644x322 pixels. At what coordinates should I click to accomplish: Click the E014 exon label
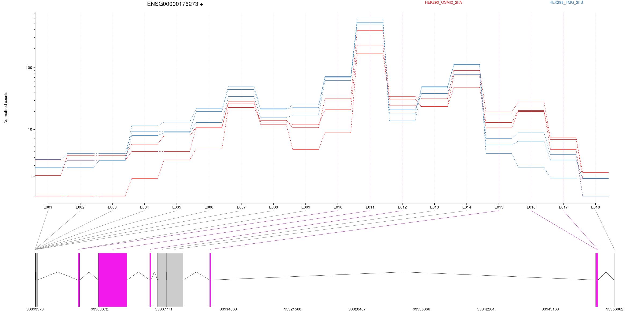pyautogui.click(x=467, y=207)
